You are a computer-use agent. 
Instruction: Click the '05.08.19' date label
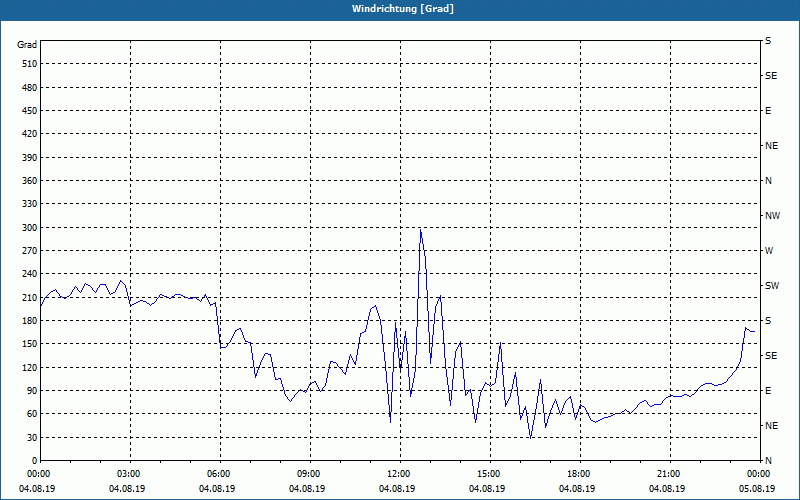(x=757, y=489)
